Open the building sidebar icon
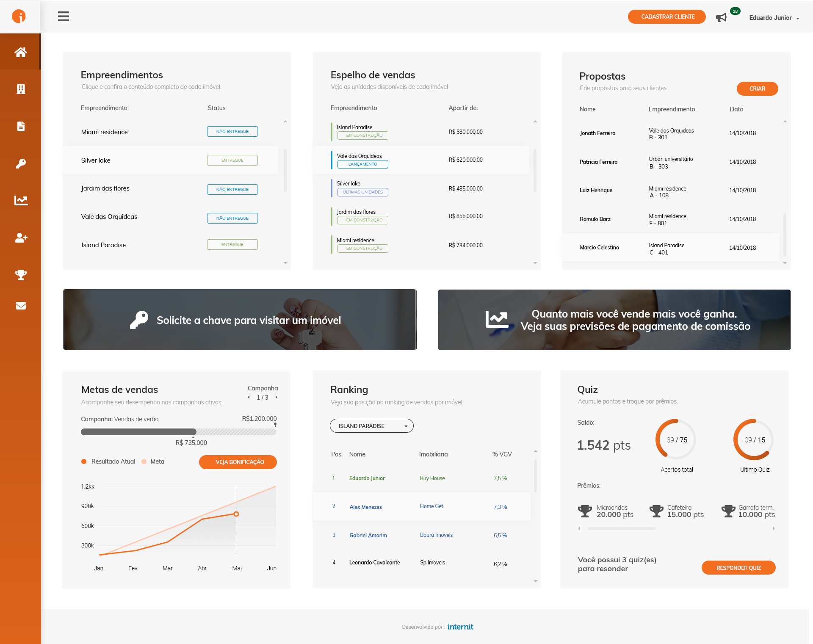 [20, 89]
